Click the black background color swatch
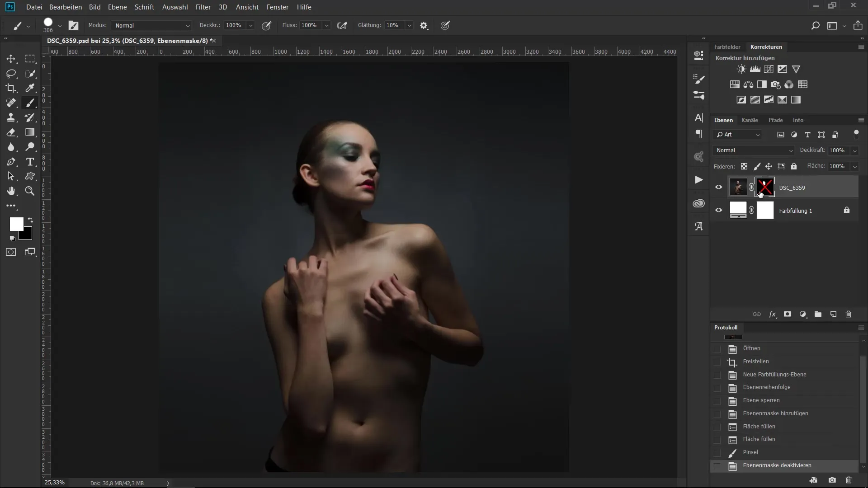This screenshot has width=868, height=488. (x=27, y=235)
